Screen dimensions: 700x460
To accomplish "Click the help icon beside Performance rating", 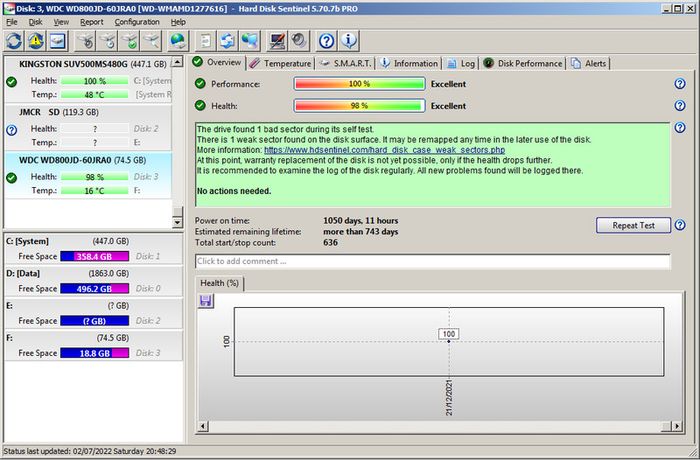I will [x=680, y=84].
